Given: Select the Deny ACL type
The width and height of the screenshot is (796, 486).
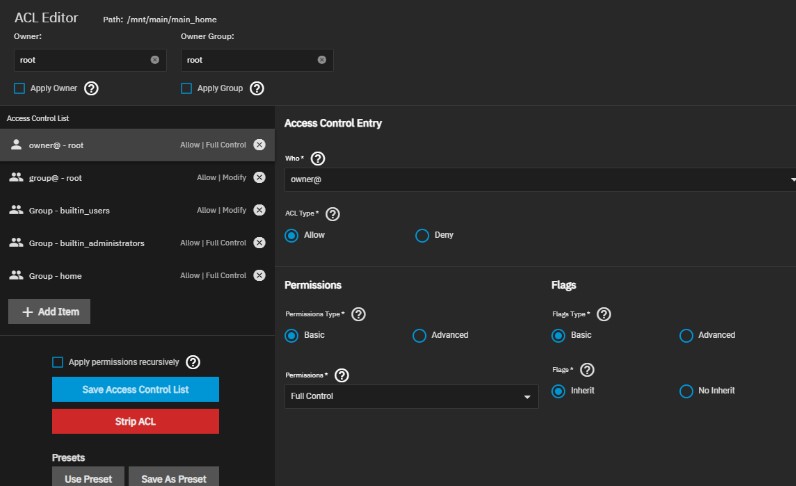Looking at the screenshot, I should (x=422, y=235).
